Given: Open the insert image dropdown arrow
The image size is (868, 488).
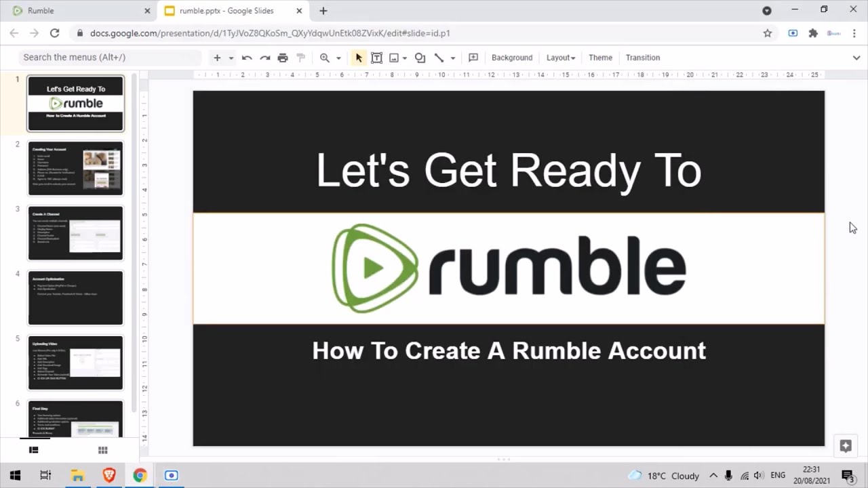Looking at the screenshot, I should coord(405,58).
